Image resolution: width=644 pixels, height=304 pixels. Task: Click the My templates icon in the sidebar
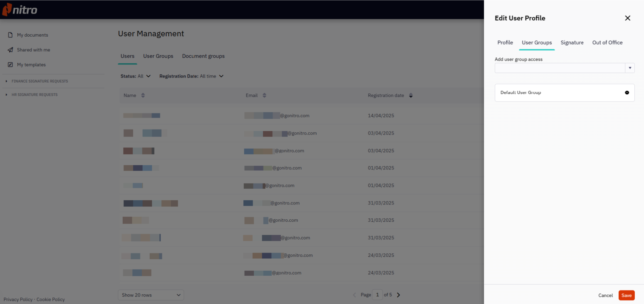coord(11,65)
